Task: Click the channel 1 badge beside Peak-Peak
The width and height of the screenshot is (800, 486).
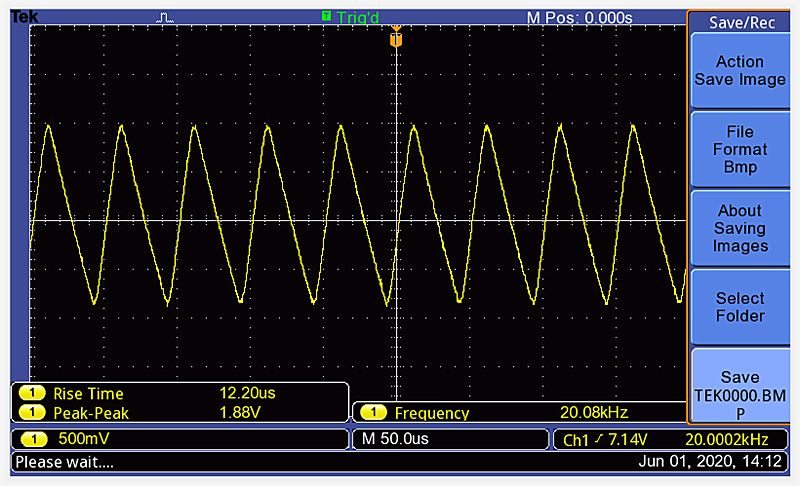Action: click(33, 412)
